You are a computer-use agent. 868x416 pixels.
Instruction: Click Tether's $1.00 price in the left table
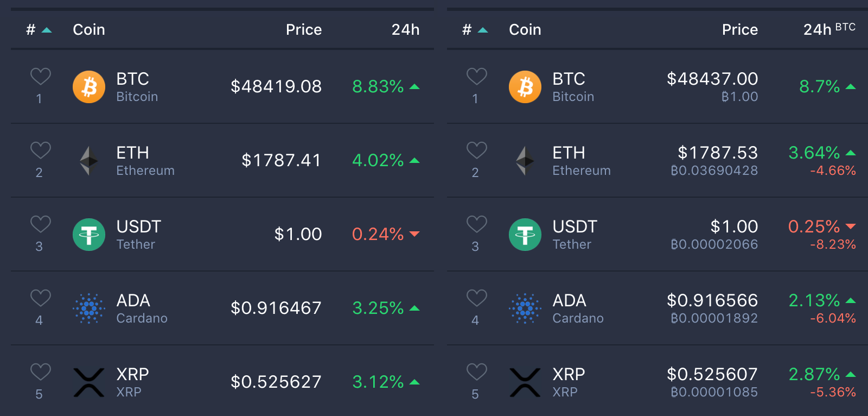[298, 234]
